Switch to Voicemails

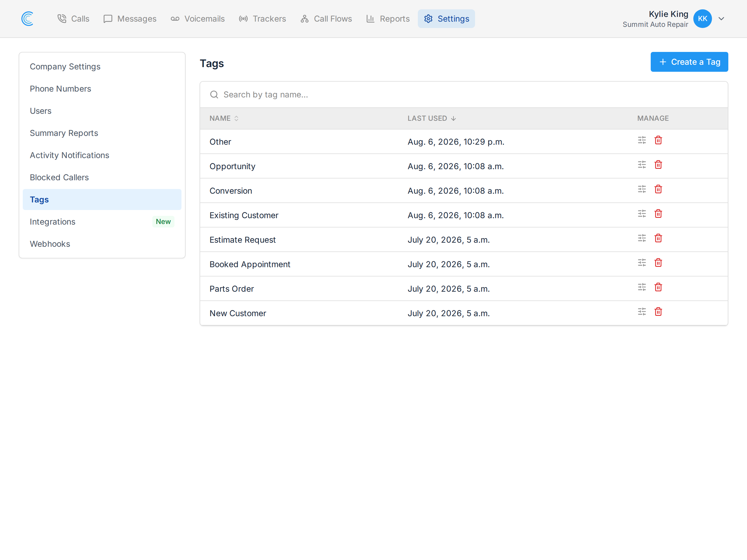pos(198,19)
